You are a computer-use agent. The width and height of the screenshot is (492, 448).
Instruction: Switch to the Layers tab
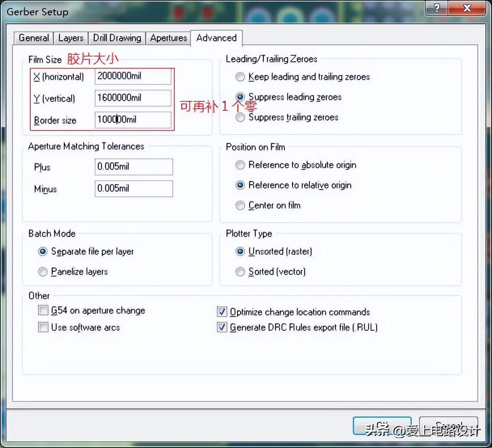(x=70, y=38)
